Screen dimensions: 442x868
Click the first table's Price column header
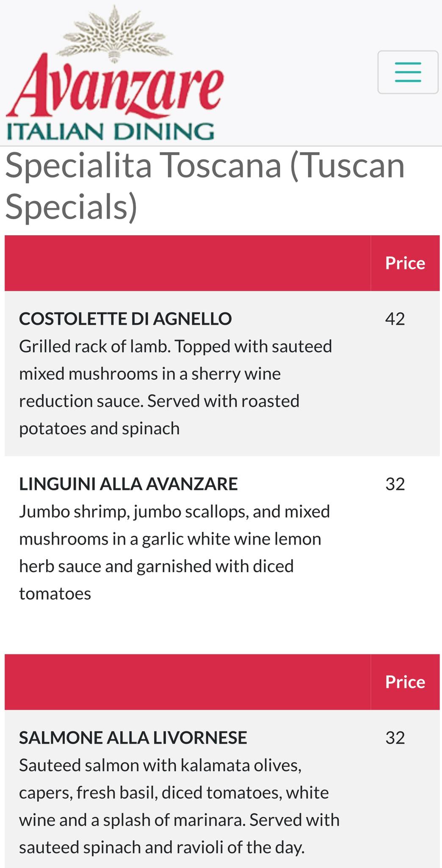[x=405, y=263]
